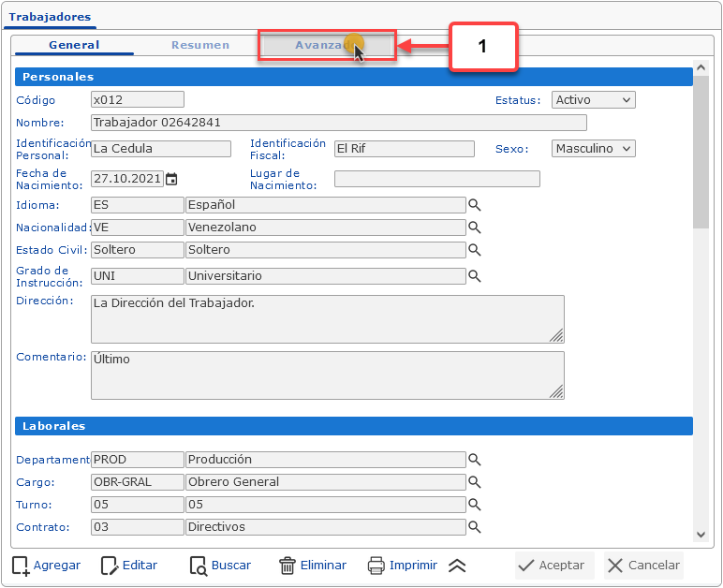Click the Contrato search magnifier icon

pyautogui.click(x=475, y=527)
